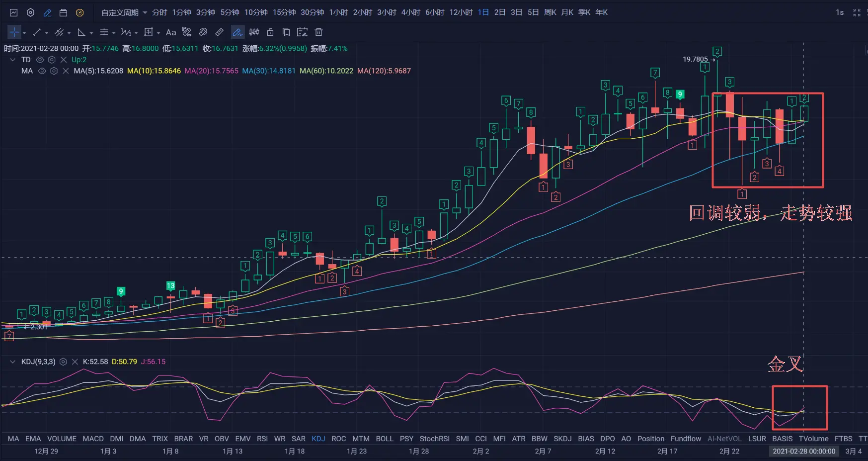Switch to 月K timeframe
Image resolution: width=868 pixels, height=461 pixels.
[567, 12]
